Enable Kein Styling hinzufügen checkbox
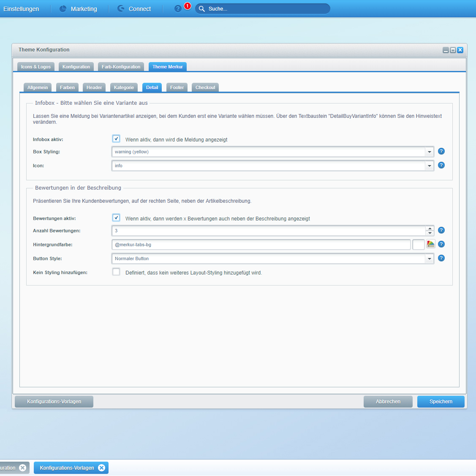 pos(116,272)
